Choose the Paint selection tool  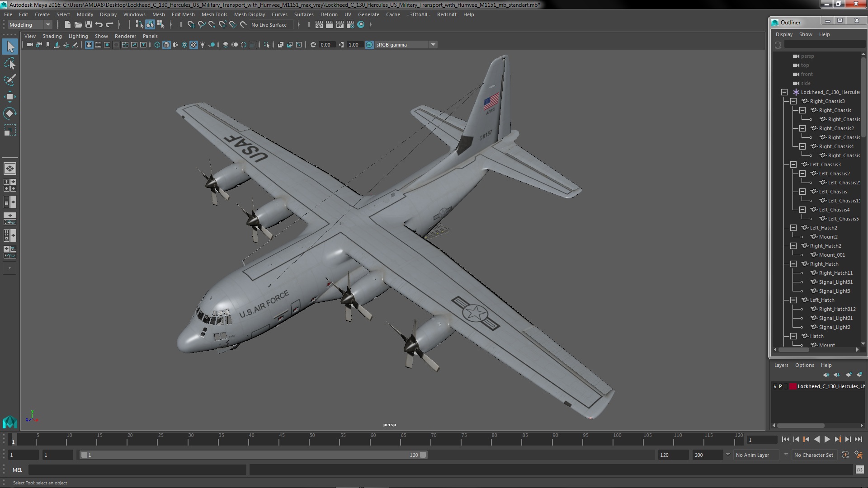pyautogui.click(x=10, y=80)
